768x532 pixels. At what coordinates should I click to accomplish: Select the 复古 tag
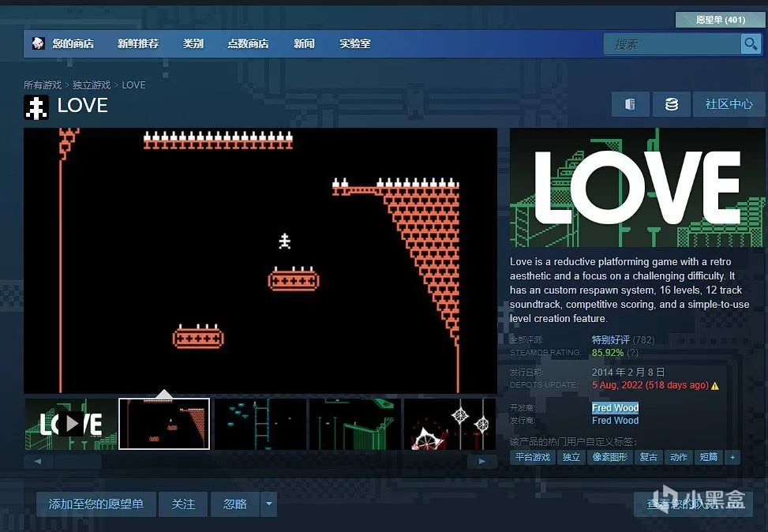click(649, 457)
